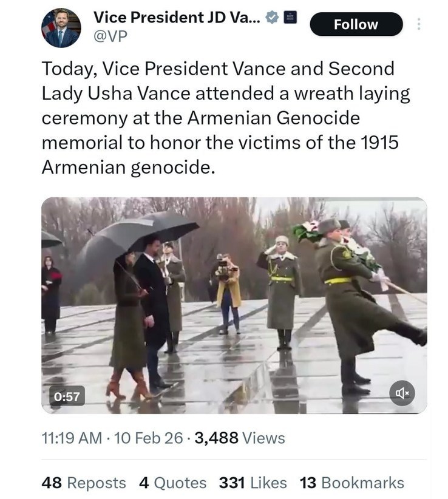Show the 4 Quotes list
Image resolution: width=448 pixels, height=499 pixels.
[x=173, y=483]
